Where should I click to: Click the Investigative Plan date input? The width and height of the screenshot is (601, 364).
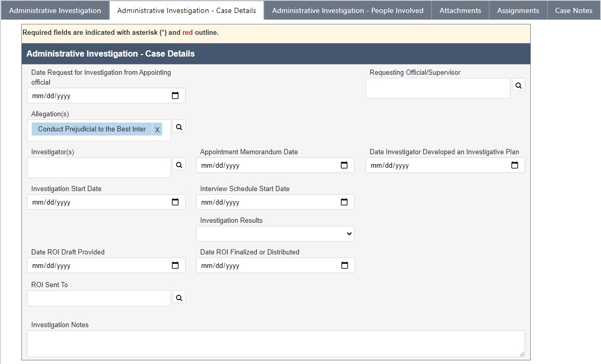pos(445,165)
